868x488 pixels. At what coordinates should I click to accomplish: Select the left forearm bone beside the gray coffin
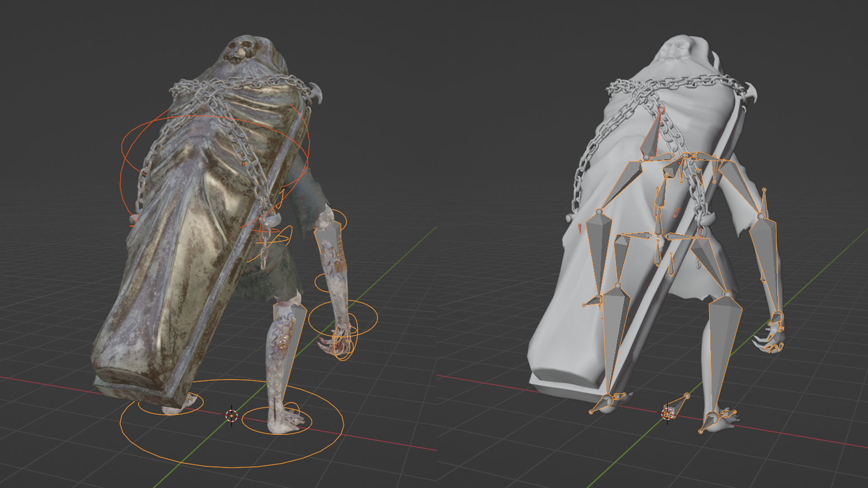pos(599,253)
